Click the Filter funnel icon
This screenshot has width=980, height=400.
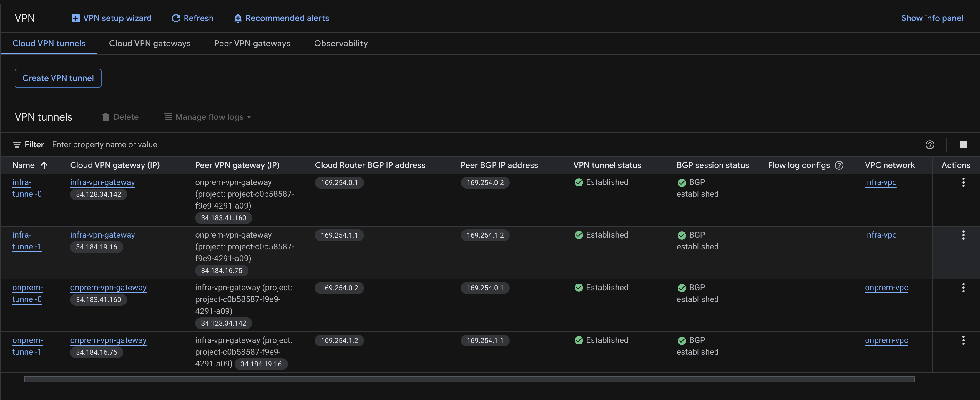click(17, 144)
